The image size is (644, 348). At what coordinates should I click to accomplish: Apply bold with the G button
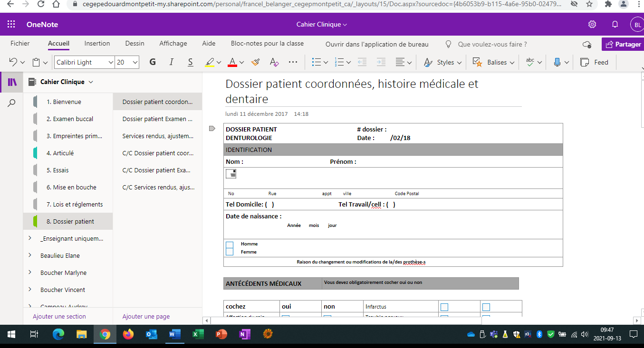(x=153, y=62)
